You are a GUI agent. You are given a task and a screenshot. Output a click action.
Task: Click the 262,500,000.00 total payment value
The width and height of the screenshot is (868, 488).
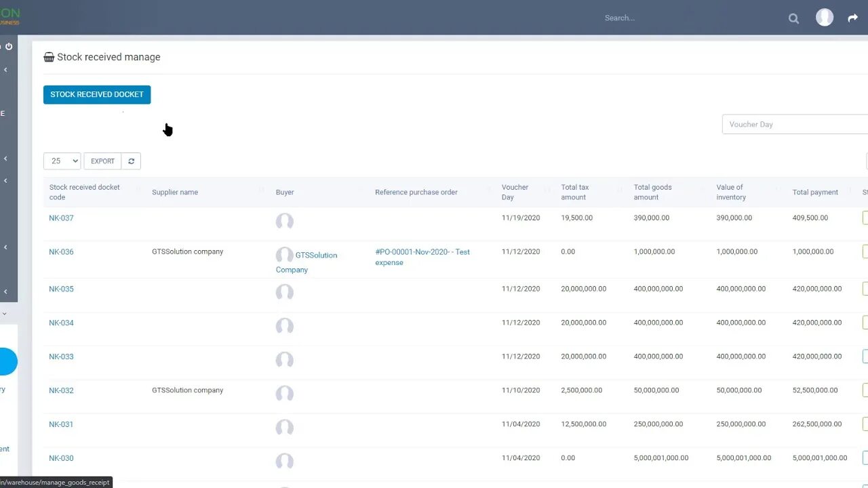[817, 424]
